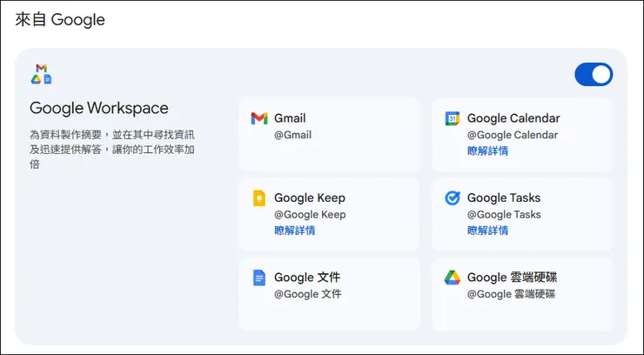Viewport: 644px width, 355px height.
Task: Click the Google 雲端硬碟 card title
Action: point(513,278)
